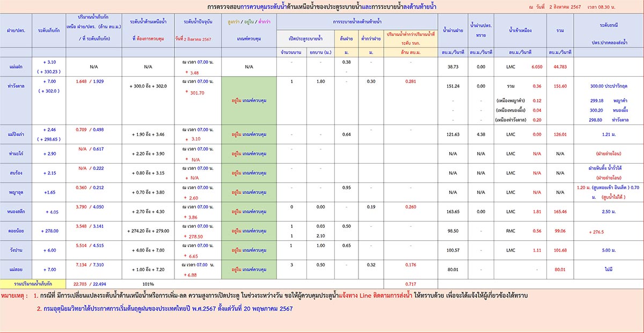
Task: Click the total value '151.60'
Action: 560,86
